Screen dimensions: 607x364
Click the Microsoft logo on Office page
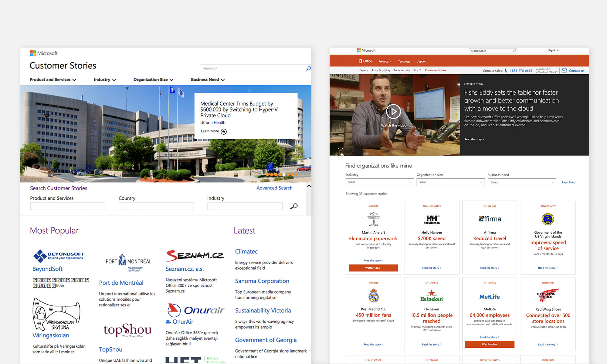(x=366, y=50)
